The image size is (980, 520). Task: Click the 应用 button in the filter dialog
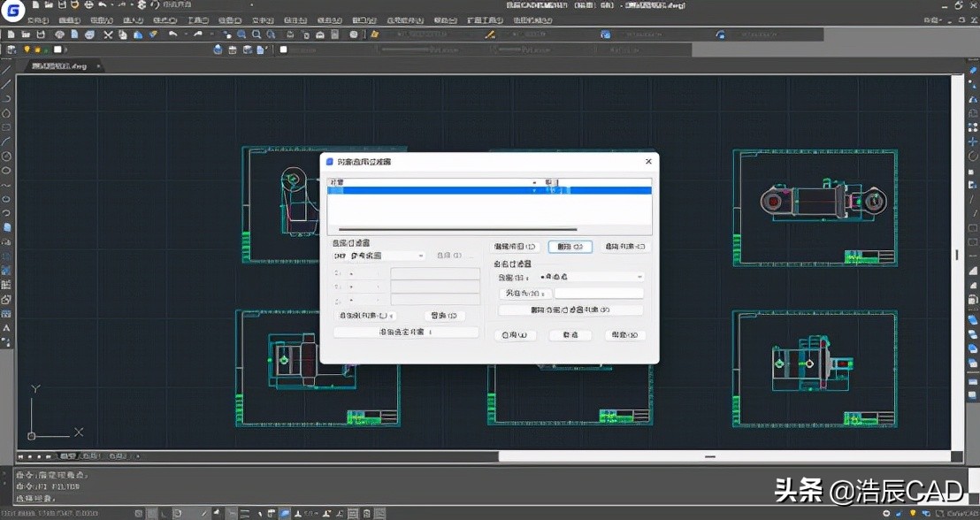click(x=516, y=334)
